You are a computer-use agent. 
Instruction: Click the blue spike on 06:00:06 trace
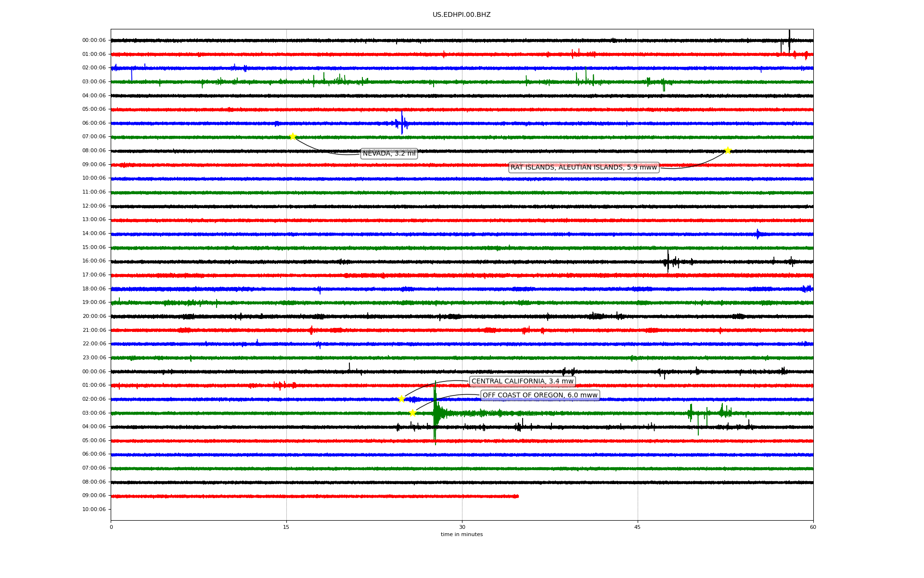[402, 122]
